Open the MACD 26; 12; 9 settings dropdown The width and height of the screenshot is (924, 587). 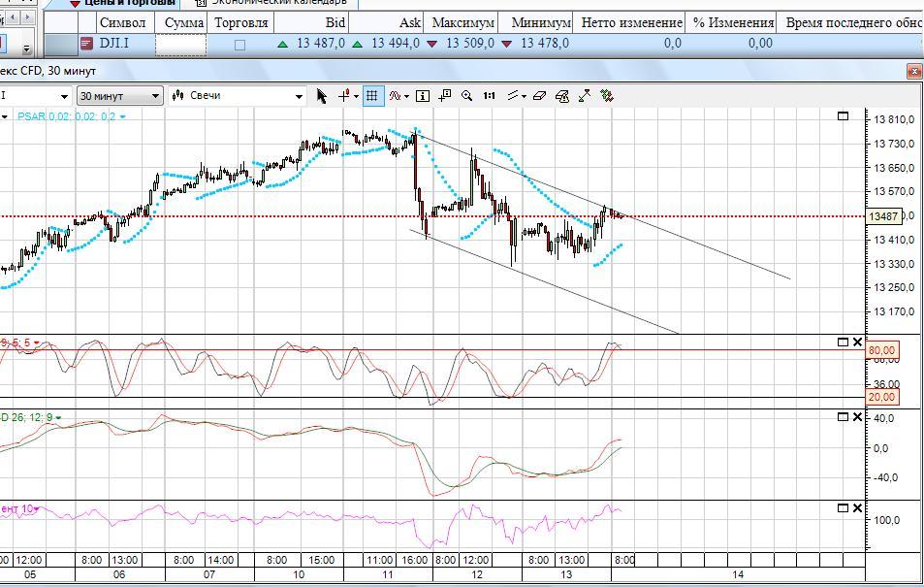(x=58, y=417)
